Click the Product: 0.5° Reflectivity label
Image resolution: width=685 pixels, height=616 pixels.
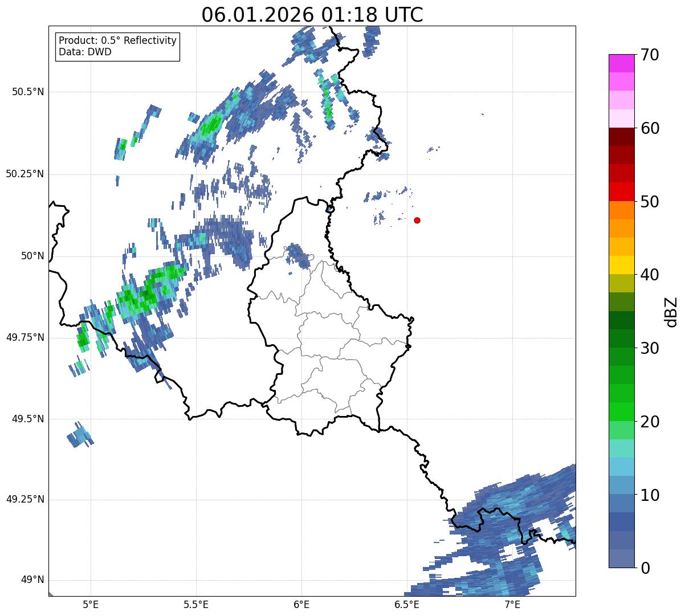(x=117, y=40)
